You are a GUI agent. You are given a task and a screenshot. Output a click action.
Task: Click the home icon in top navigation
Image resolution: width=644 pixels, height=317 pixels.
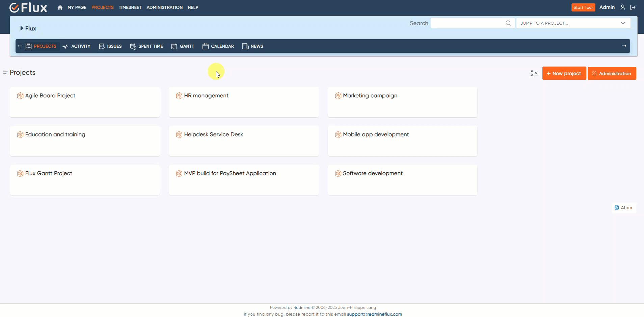[x=60, y=7]
